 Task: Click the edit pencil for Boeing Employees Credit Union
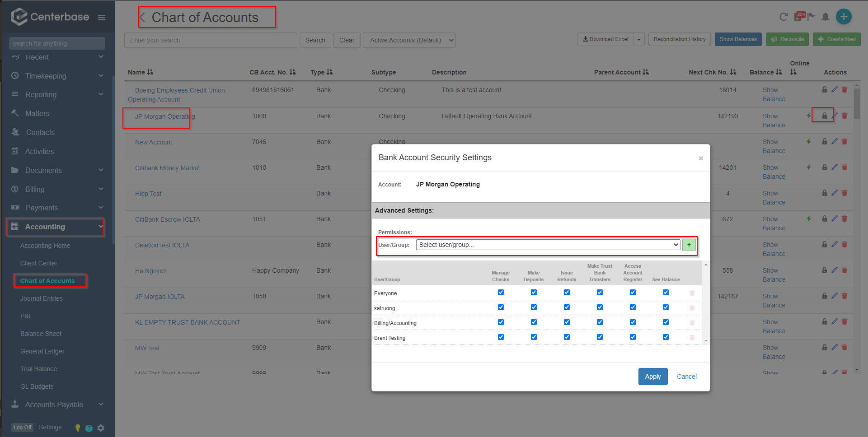(x=835, y=89)
